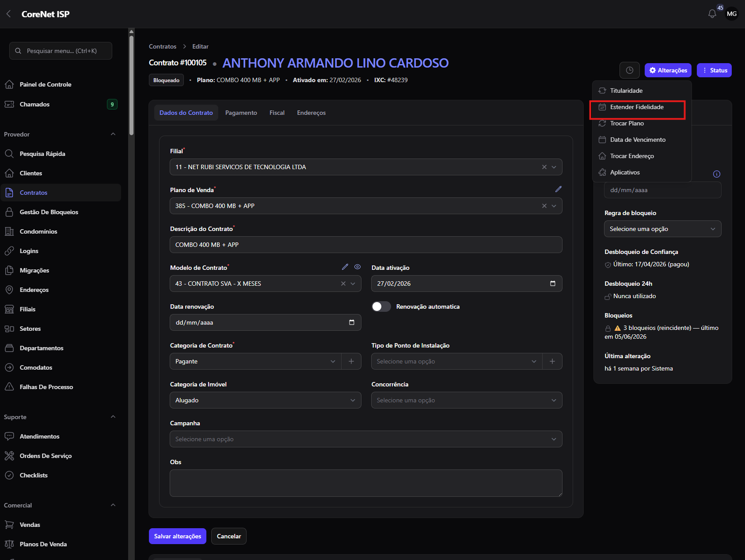Click the Painel de Controle home icon
The image size is (745, 560).
click(x=9, y=84)
